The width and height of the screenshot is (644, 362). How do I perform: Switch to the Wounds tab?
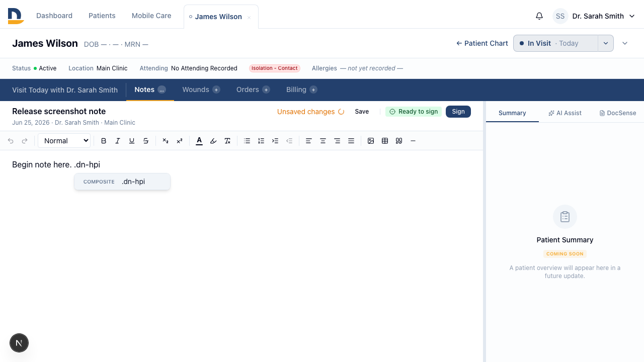point(196,89)
